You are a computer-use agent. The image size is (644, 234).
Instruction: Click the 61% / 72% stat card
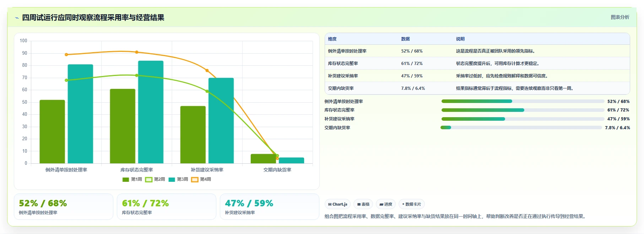[167, 207]
